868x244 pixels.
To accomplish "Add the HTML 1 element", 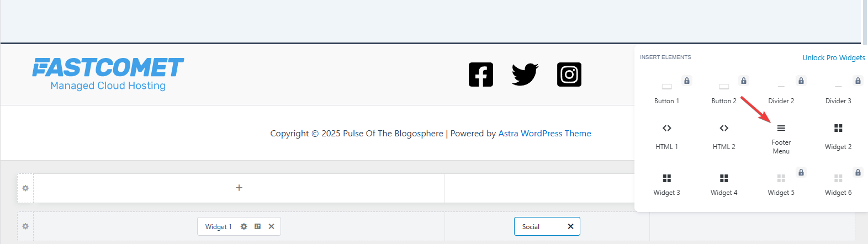I will click(x=666, y=136).
